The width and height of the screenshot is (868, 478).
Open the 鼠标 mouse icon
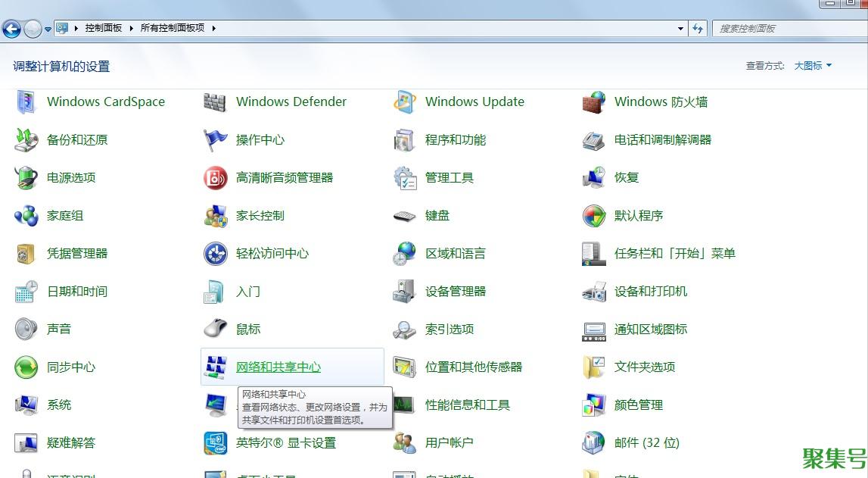click(215, 329)
